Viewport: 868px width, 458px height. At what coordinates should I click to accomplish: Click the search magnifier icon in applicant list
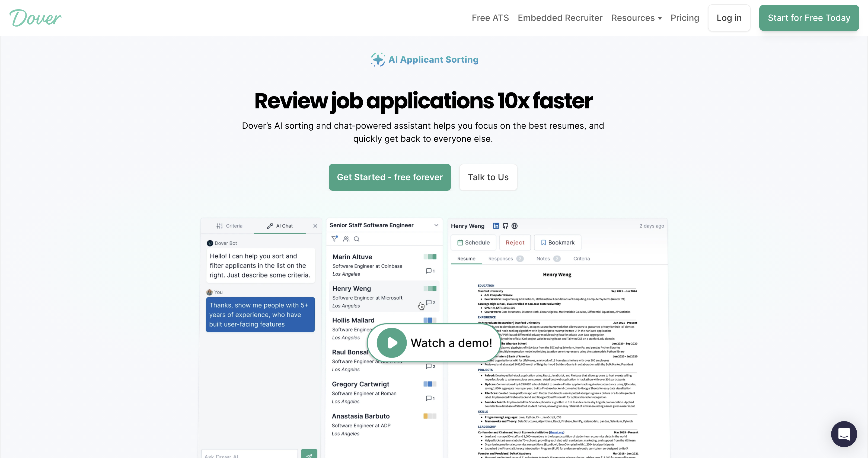pos(356,239)
